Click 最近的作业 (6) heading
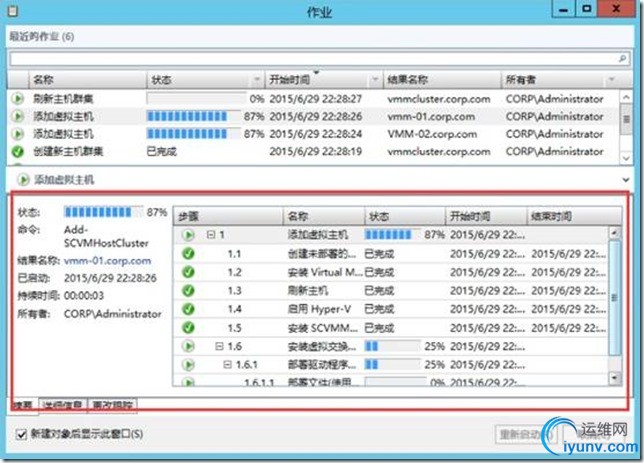Image resolution: width=644 pixels, height=463 pixels. coord(42,37)
